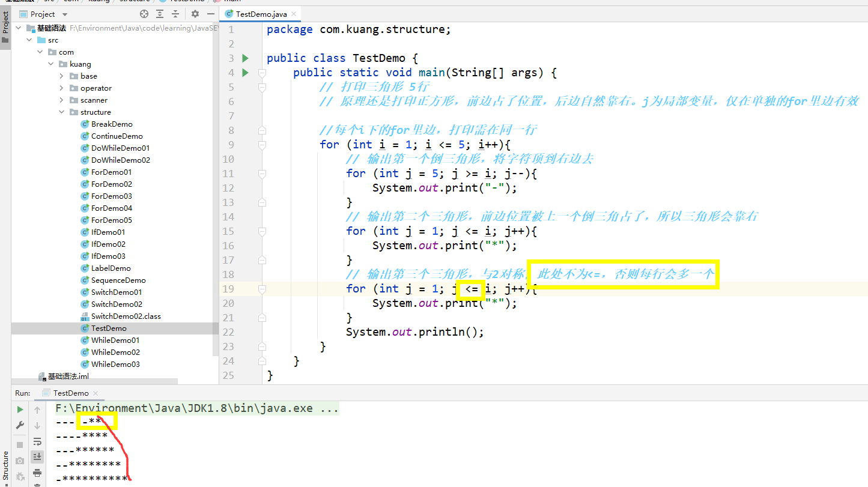Fold the main method at line 4

262,73
